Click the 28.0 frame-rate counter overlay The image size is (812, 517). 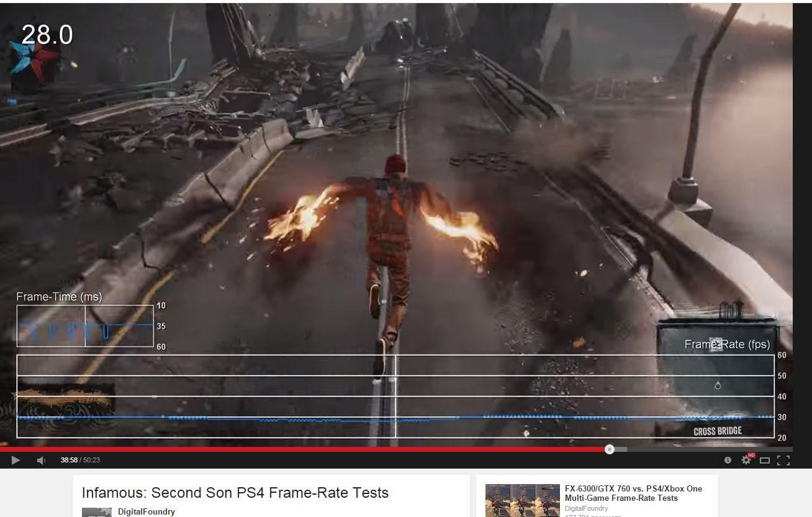[47, 35]
